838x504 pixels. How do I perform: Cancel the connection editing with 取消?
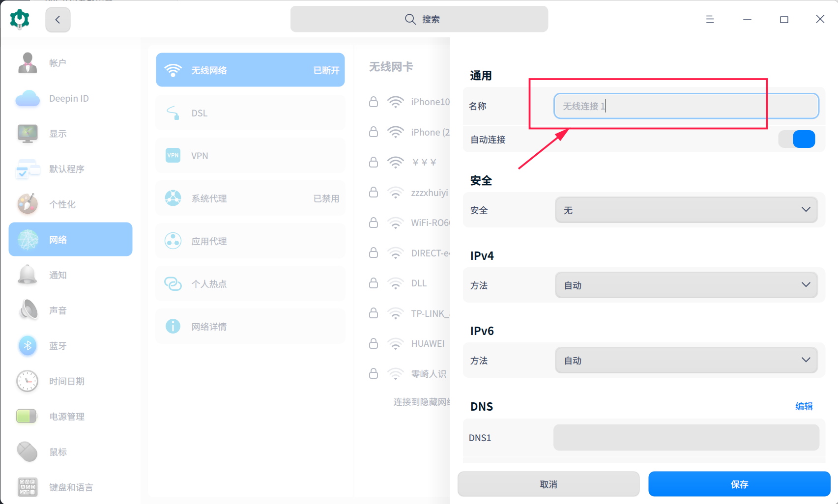[x=549, y=484]
